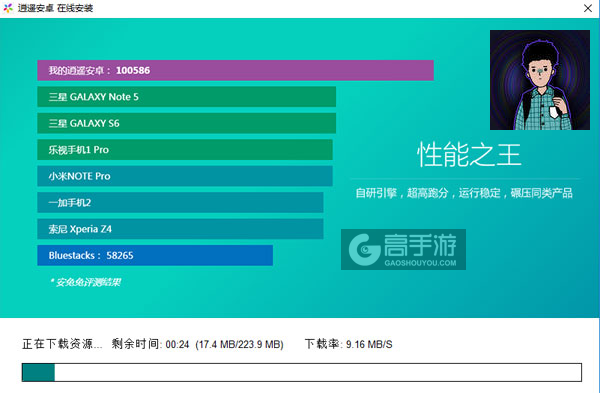Click the 自研引擎，超高跑分 slogan text
Image resolution: width=600 pixels, height=393 pixels.
464,193
